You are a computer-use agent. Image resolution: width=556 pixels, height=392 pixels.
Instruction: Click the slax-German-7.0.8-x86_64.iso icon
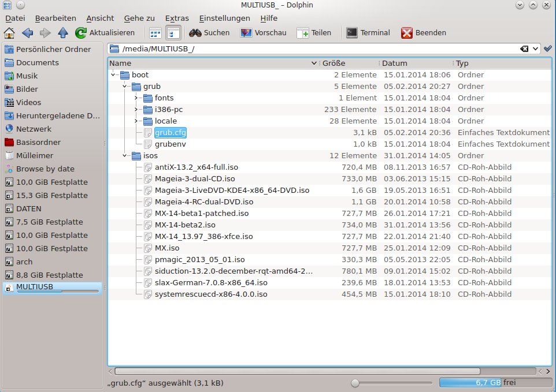pyautogui.click(x=148, y=282)
